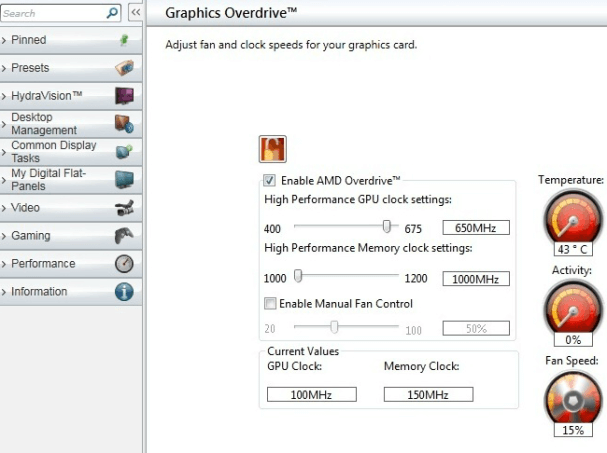Viewport: 607px width, 453px height.
Task: Open the HydraVision menu item
Action: (46, 96)
